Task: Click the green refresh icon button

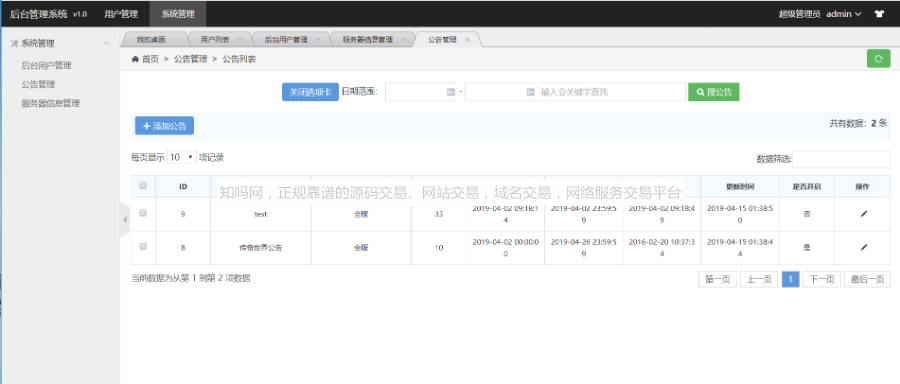Action: [x=878, y=59]
